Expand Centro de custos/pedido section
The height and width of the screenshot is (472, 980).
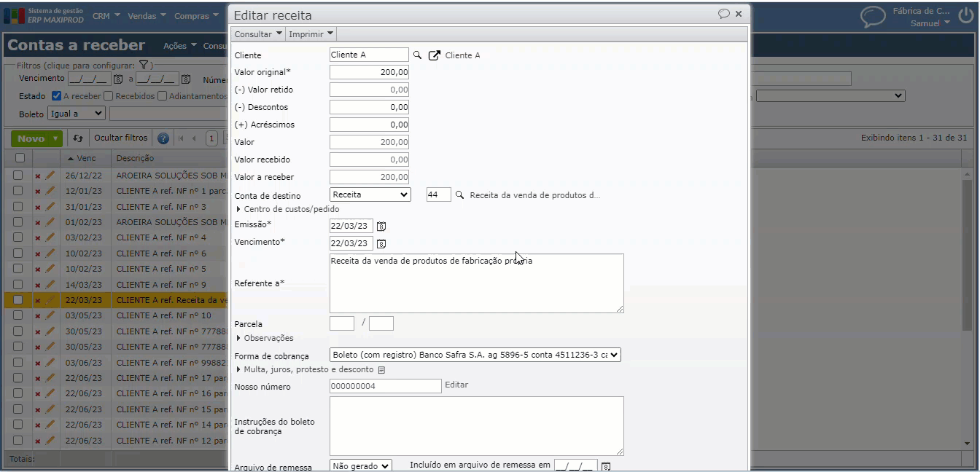pyautogui.click(x=287, y=209)
